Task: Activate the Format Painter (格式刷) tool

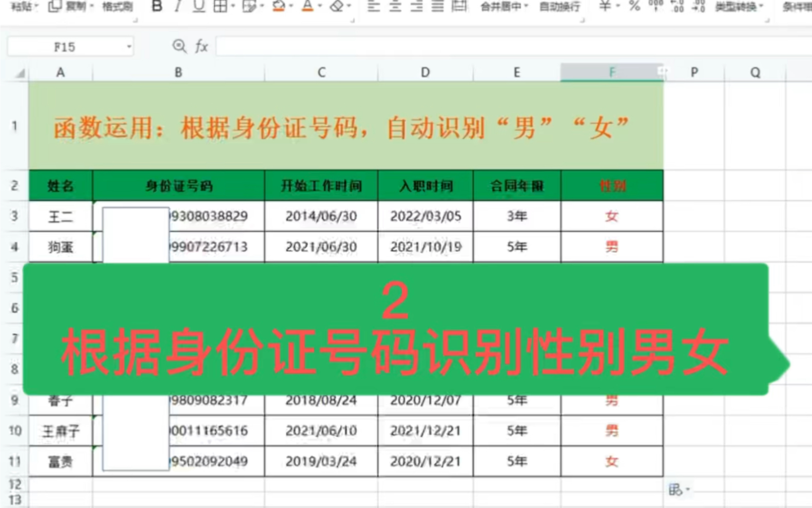Action: coord(118,7)
